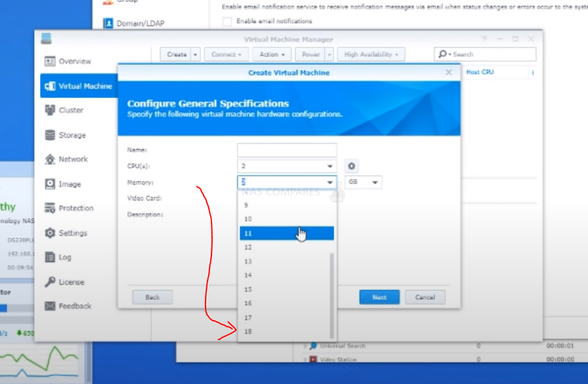588x384 pixels.
Task: Click the Name input field
Action: pos(287,150)
